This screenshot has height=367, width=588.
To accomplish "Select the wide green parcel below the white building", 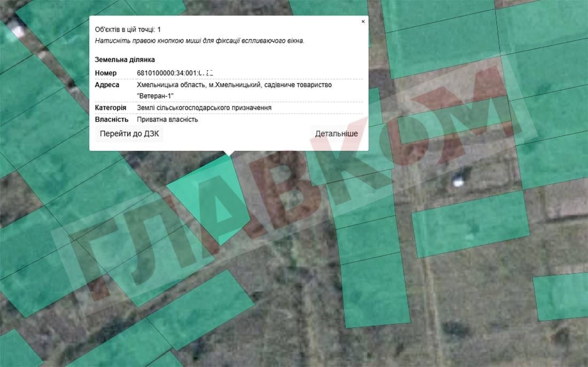I will coord(470,224).
